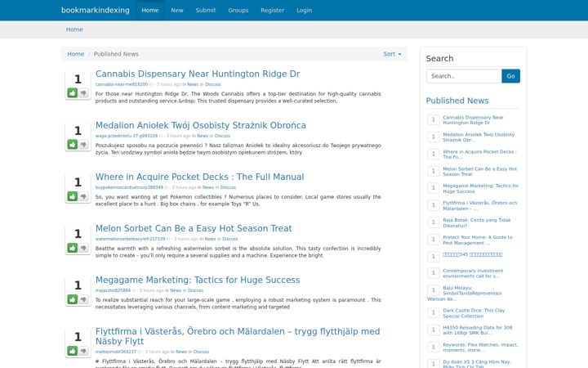
Task: Downvote the Melon Sorbet post
Action: coord(83,248)
